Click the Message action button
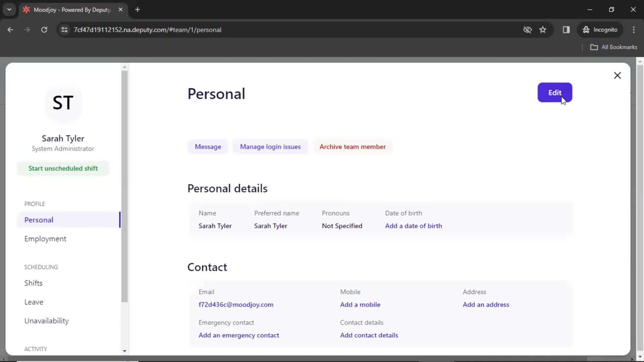 [x=208, y=146]
